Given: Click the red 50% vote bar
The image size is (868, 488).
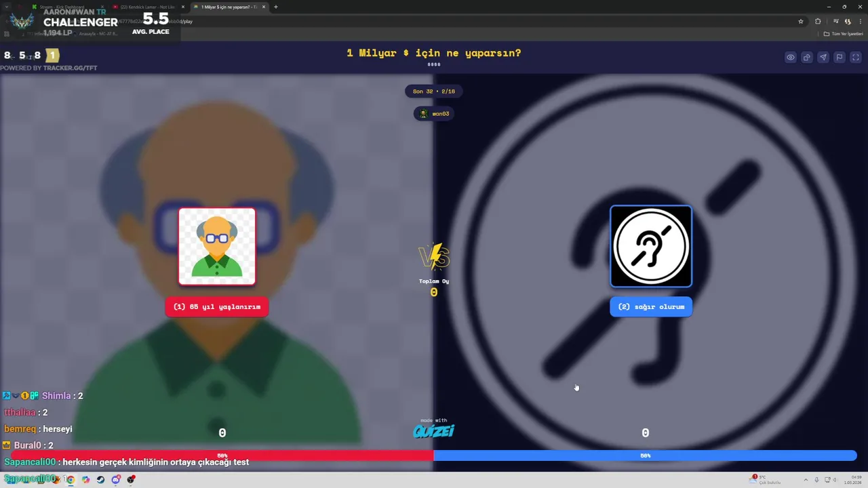Looking at the screenshot, I should pyautogui.click(x=222, y=455).
